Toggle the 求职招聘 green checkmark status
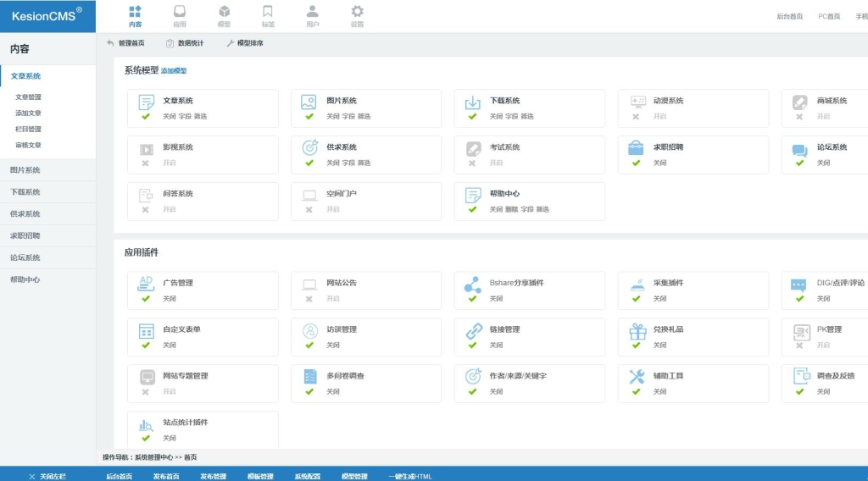The height and width of the screenshot is (481, 868). click(636, 163)
